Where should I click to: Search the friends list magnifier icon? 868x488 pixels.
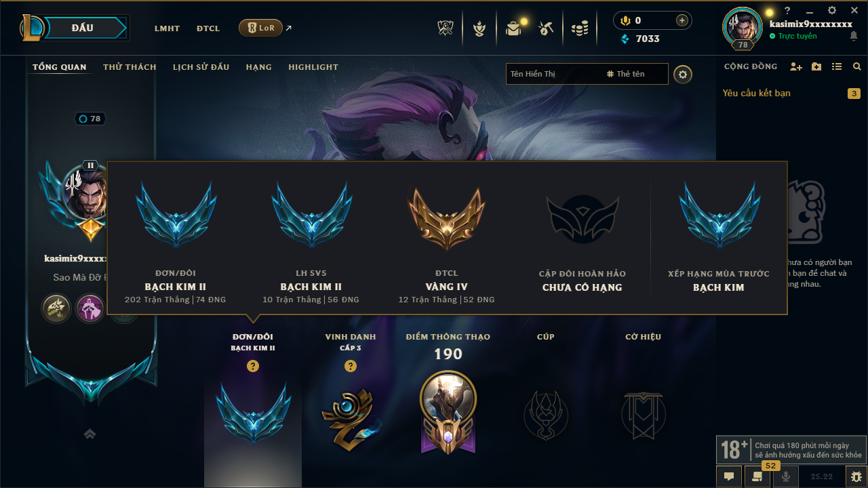point(857,66)
